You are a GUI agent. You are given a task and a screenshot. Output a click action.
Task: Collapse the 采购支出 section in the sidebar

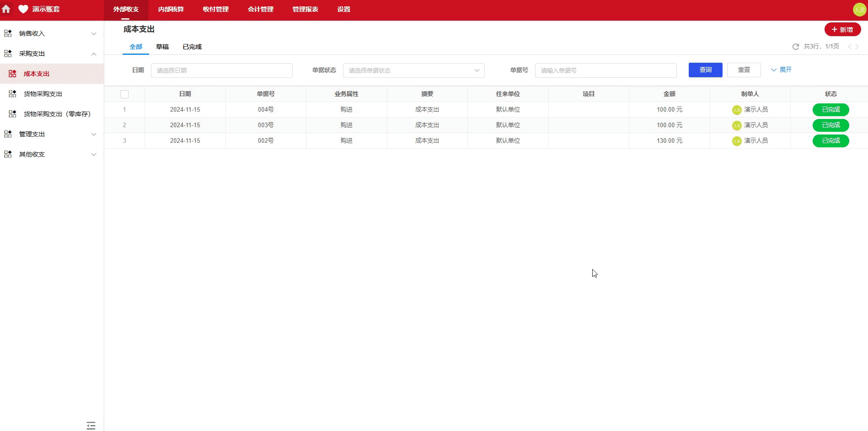tap(94, 54)
